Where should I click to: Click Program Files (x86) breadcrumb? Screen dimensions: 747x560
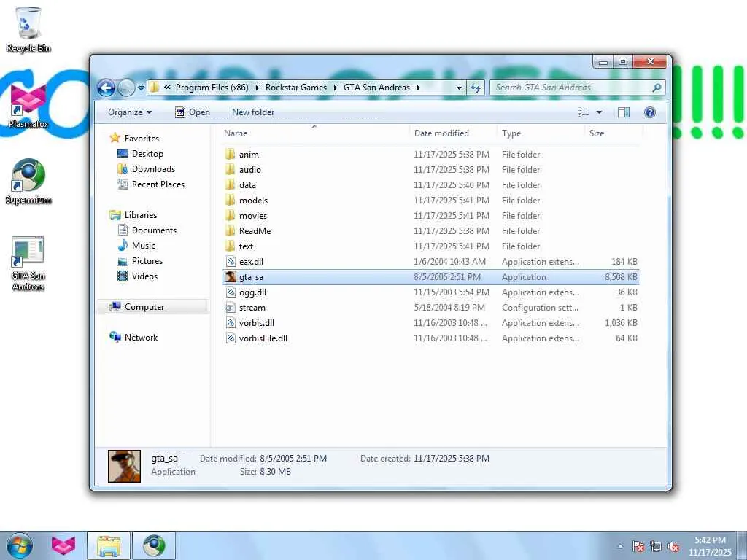tap(212, 87)
